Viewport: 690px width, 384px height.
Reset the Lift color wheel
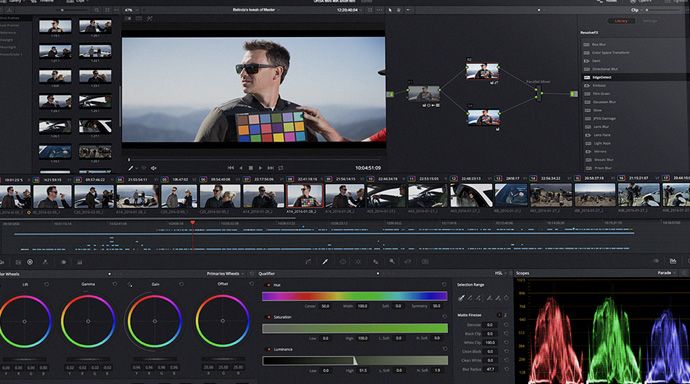pos(47,285)
